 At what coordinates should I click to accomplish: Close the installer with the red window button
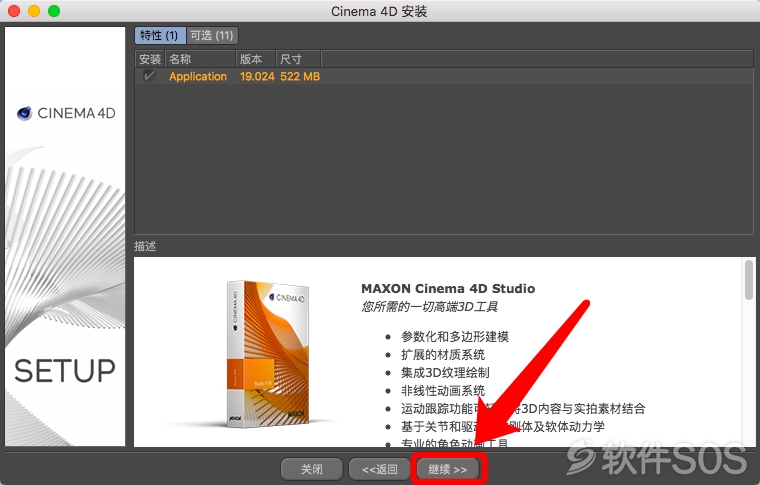click(14, 11)
